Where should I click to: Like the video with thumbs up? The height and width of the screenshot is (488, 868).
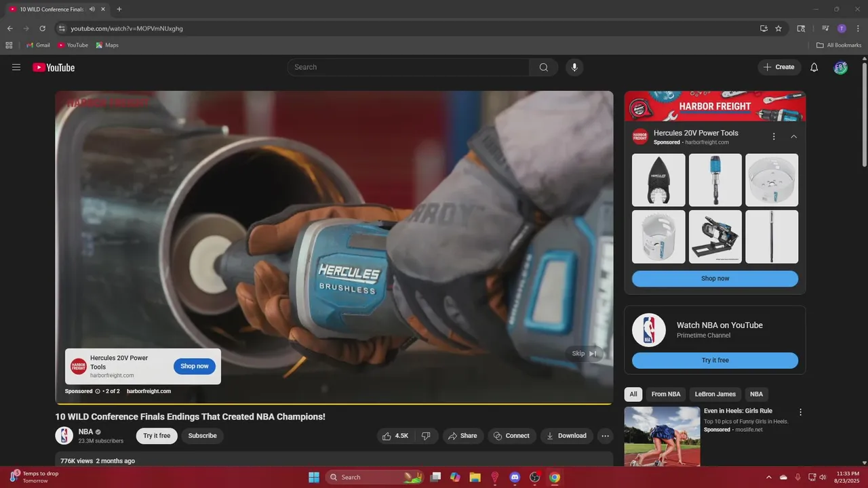coord(396,436)
